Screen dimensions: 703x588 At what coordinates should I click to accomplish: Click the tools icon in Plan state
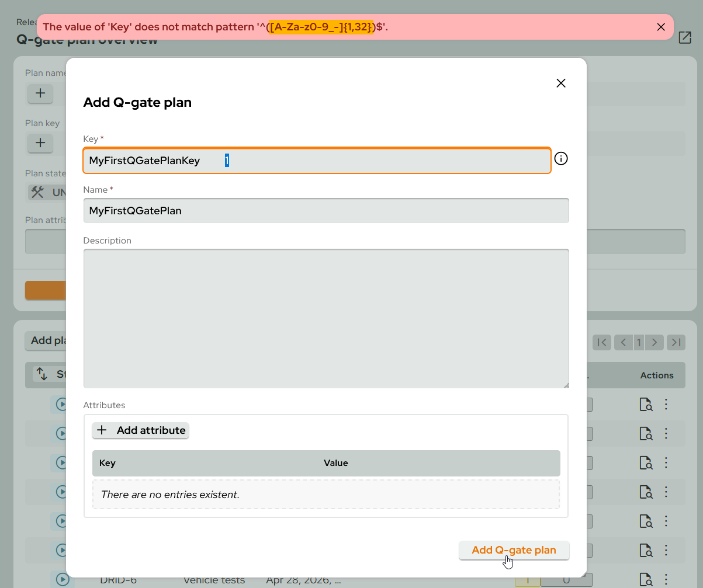click(38, 192)
